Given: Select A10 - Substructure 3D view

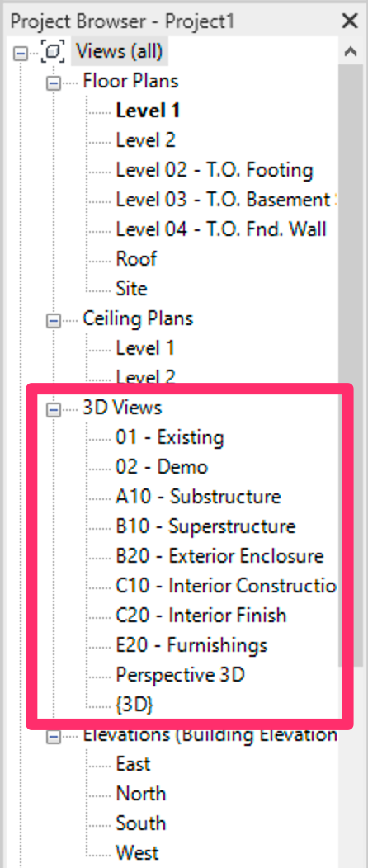Looking at the screenshot, I should tap(198, 497).
